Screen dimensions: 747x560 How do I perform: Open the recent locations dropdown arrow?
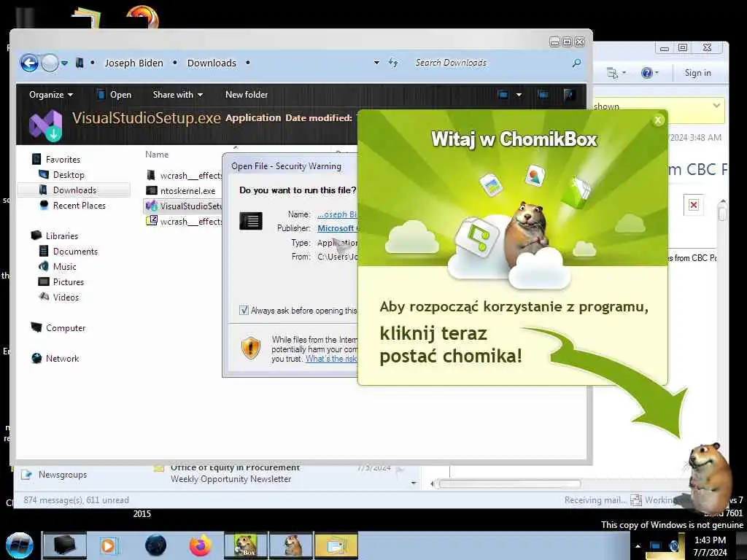(64, 63)
